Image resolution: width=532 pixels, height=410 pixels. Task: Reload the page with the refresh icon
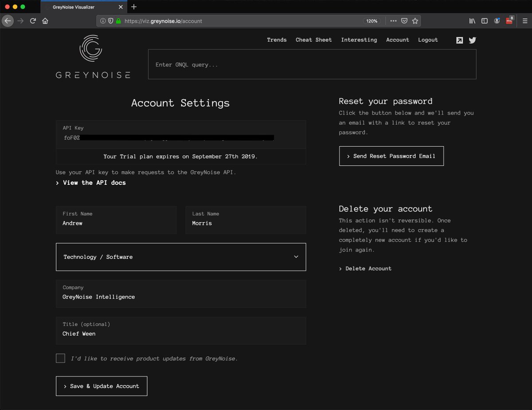(33, 21)
